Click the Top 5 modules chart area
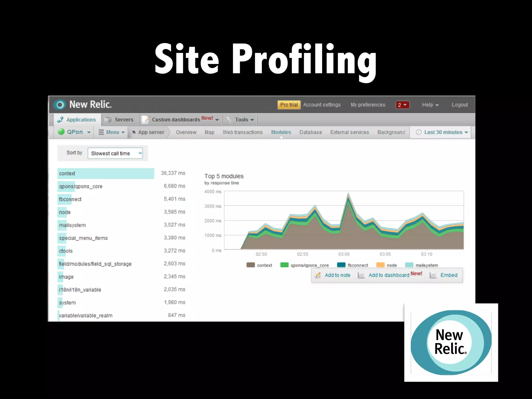 344,220
